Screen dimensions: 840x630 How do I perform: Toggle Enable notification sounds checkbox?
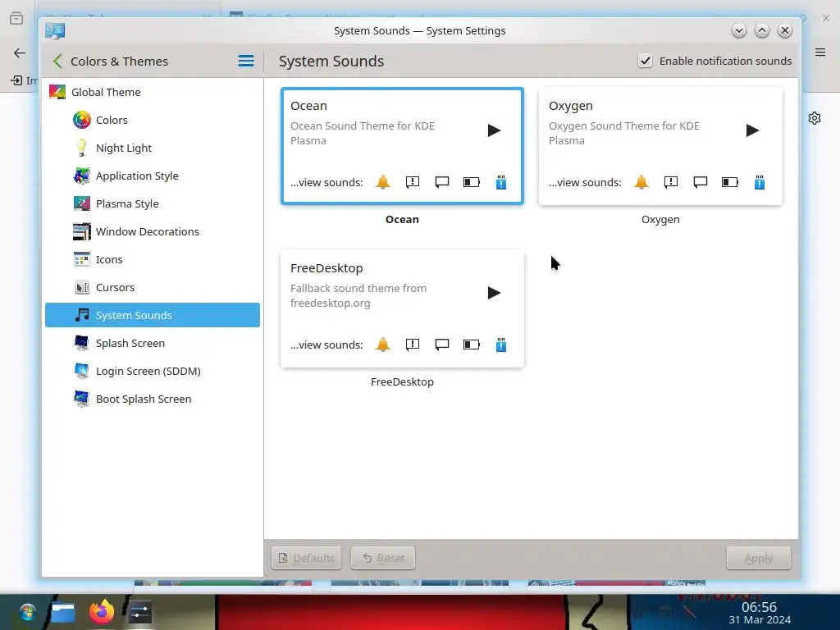point(645,61)
